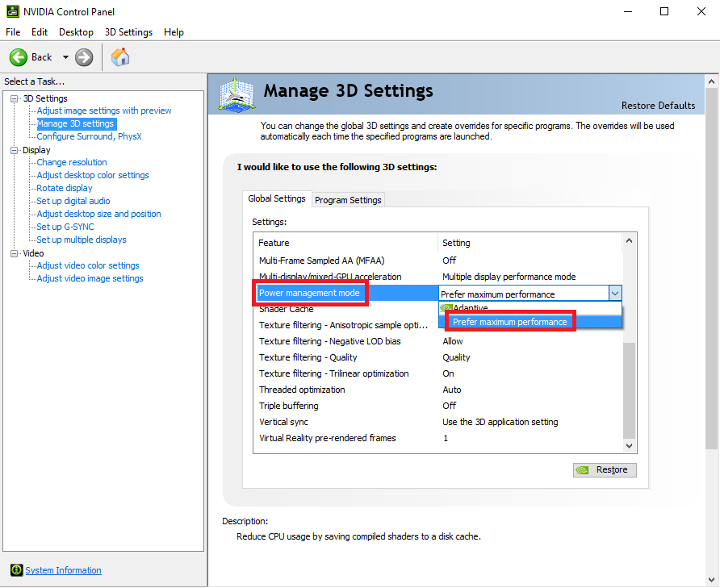Select the Multi-display/mixed-GPU acceleration row
This screenshot has height=588, width=720.
point(438,277)
